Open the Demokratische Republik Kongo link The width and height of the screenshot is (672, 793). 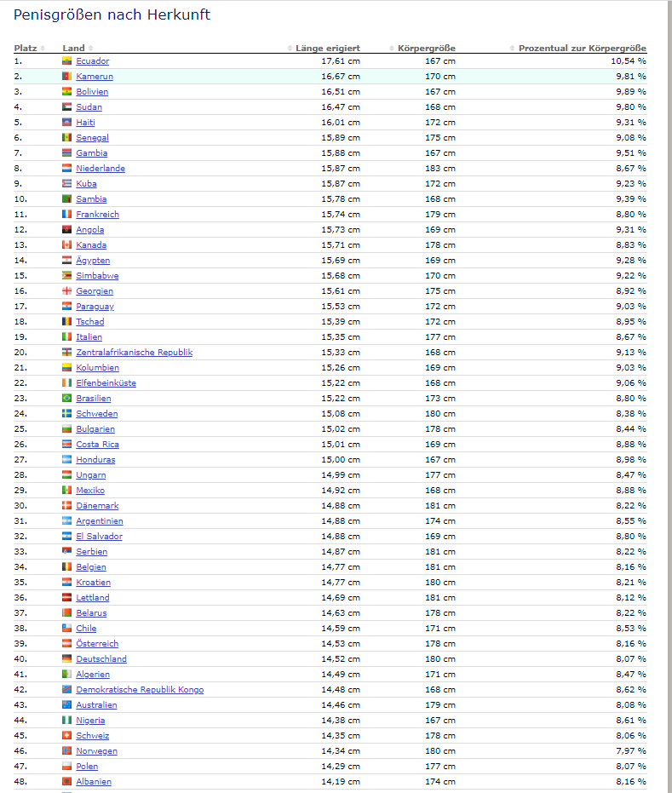[140, 690]
